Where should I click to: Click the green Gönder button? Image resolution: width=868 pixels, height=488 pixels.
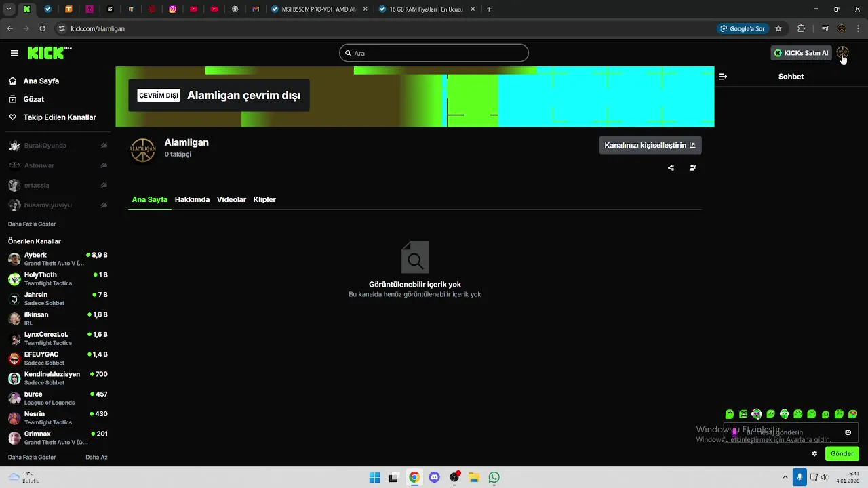[x=842, y=454]
